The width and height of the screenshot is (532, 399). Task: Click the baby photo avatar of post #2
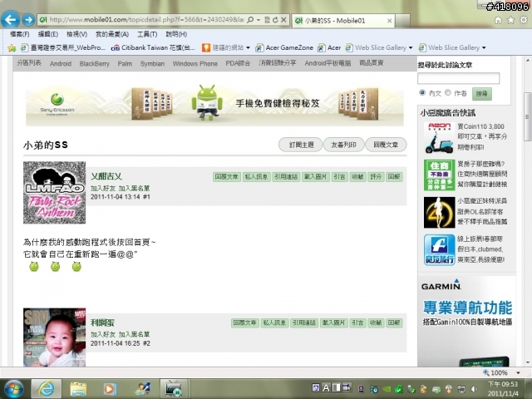pyautogui.click(x=54, y=337)
